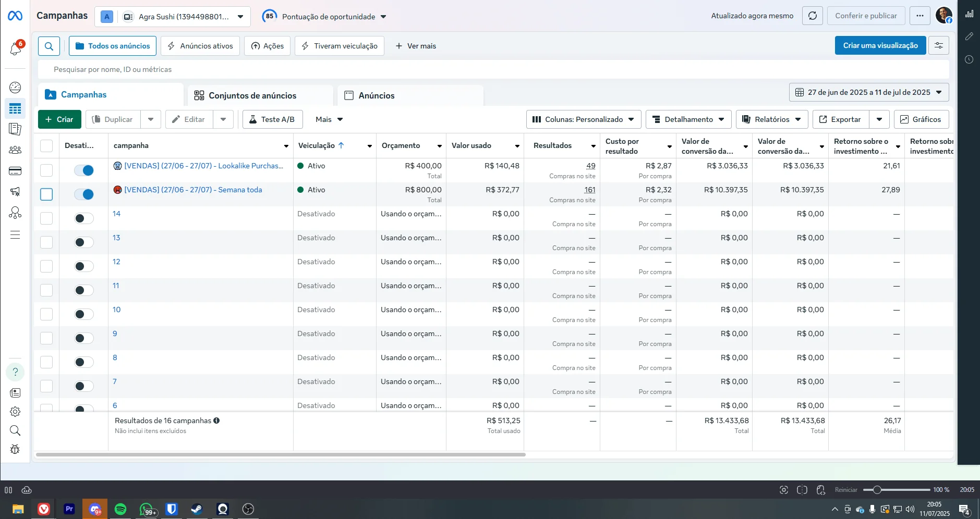Click the search magnifier filter button

[49, 46]
